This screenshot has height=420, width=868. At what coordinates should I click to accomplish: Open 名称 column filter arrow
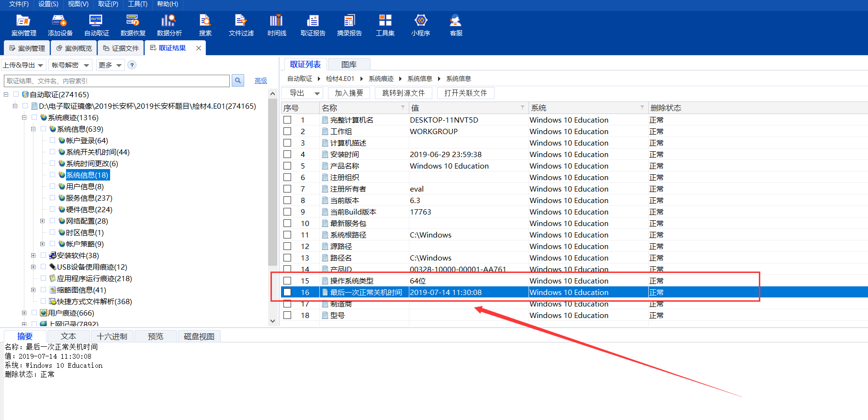pyautogui.click(x=403, y=108)
